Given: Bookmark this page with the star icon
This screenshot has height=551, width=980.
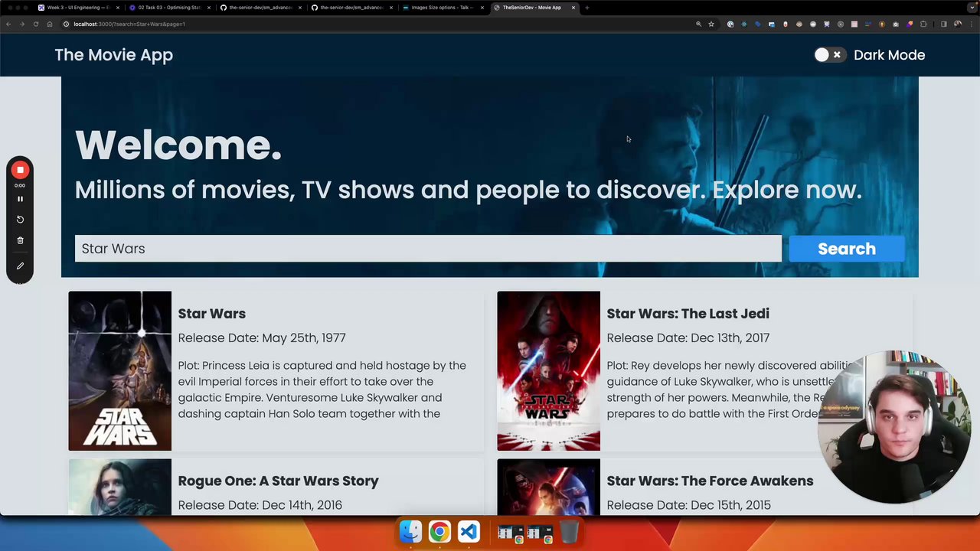Looking at the screenshot, I should coord(711,24).
